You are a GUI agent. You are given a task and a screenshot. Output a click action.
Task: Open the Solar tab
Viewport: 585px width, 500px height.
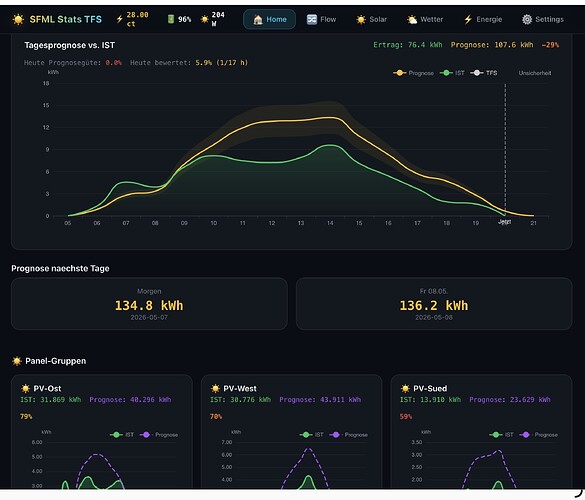(x=371, y=19)
